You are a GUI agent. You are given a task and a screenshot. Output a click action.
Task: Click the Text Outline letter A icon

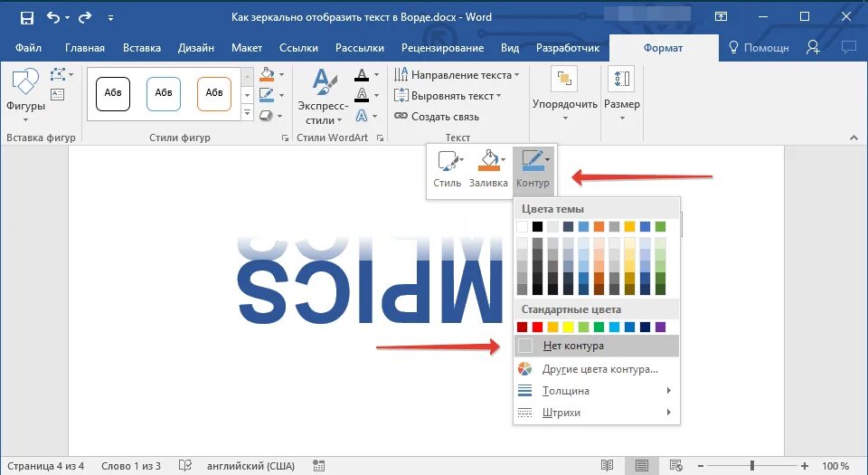(x=362, y=95)
